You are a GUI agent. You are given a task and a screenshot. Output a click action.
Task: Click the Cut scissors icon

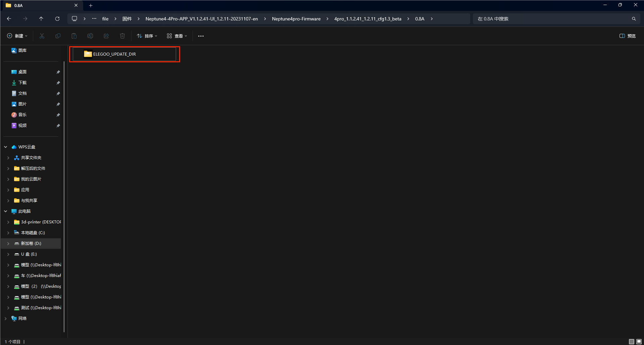click(x=42, y=36)
